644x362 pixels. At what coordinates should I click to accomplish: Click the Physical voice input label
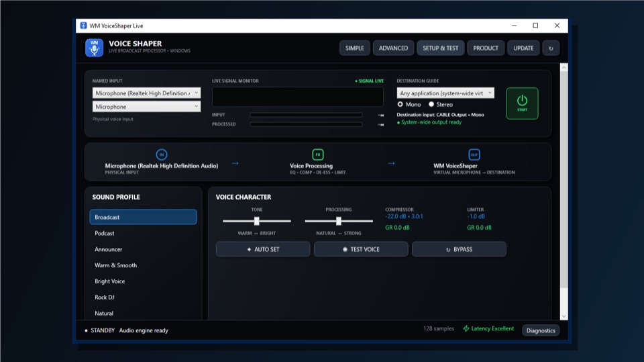coord(113,119)
